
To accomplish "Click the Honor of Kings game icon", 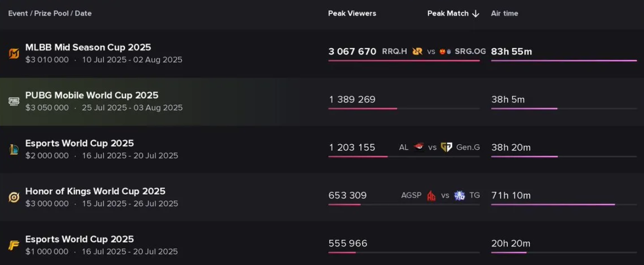I will point(14,197).
